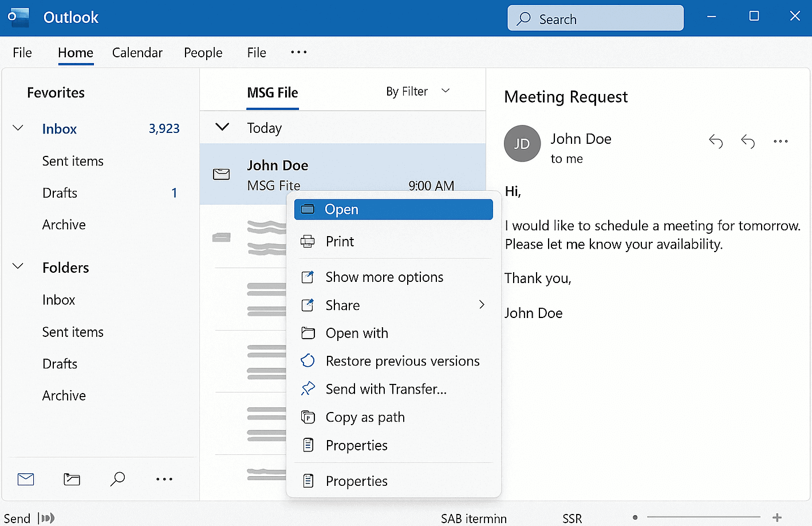The image size is (812, 526).
Task: Click the Send with Transfer icon
Action: [308, 388]
